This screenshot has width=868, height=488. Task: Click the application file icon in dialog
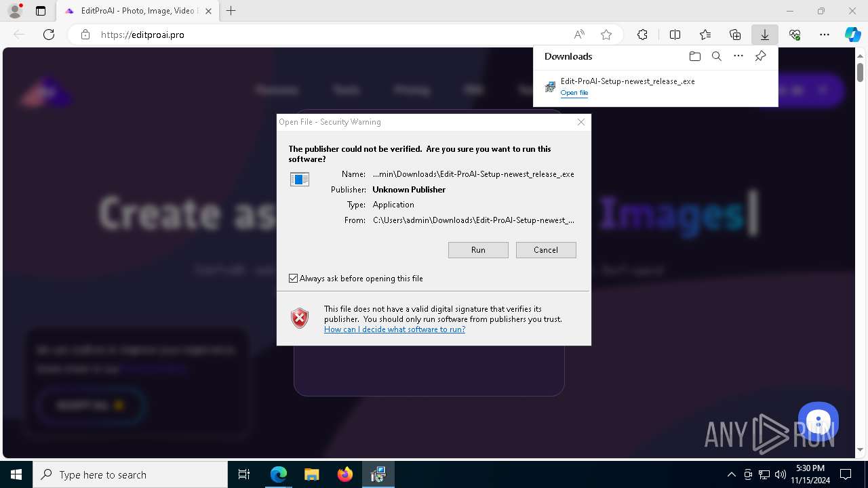pos(299,179)
